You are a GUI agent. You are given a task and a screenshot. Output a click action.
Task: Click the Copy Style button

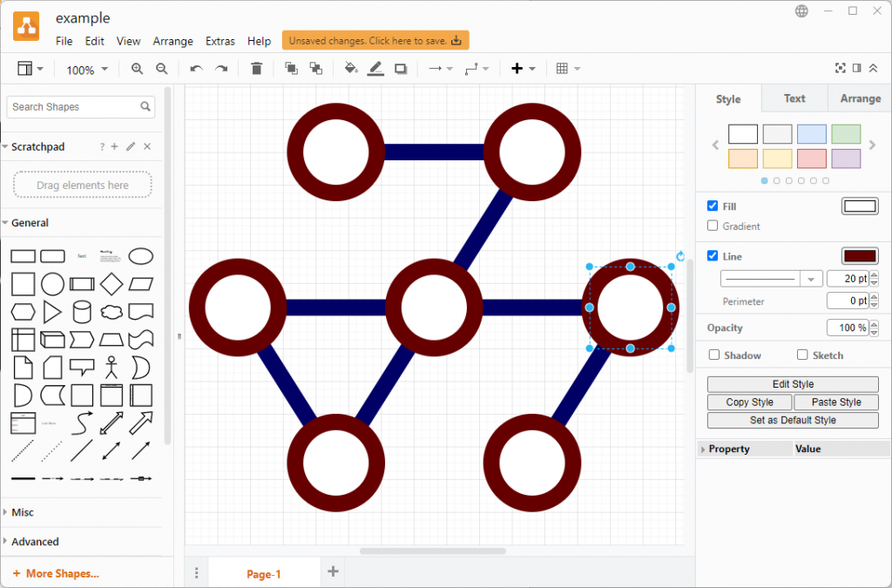[x=750, y=402]
